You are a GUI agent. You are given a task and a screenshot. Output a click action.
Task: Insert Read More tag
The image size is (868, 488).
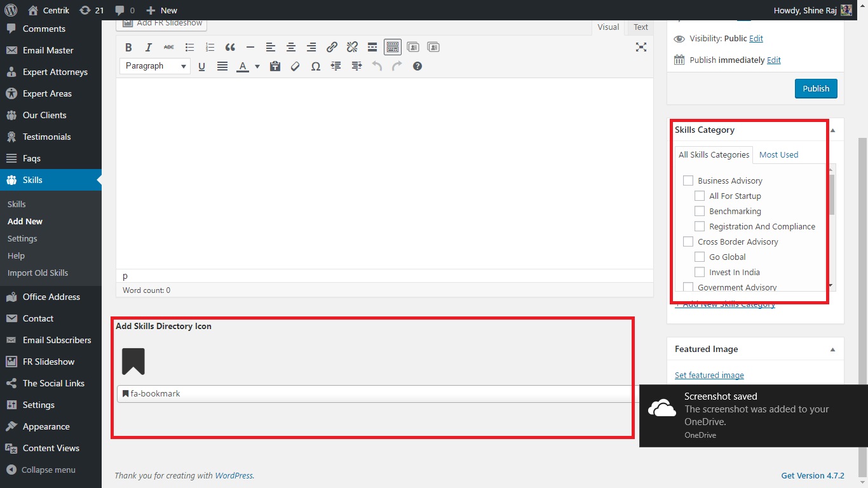372,47
